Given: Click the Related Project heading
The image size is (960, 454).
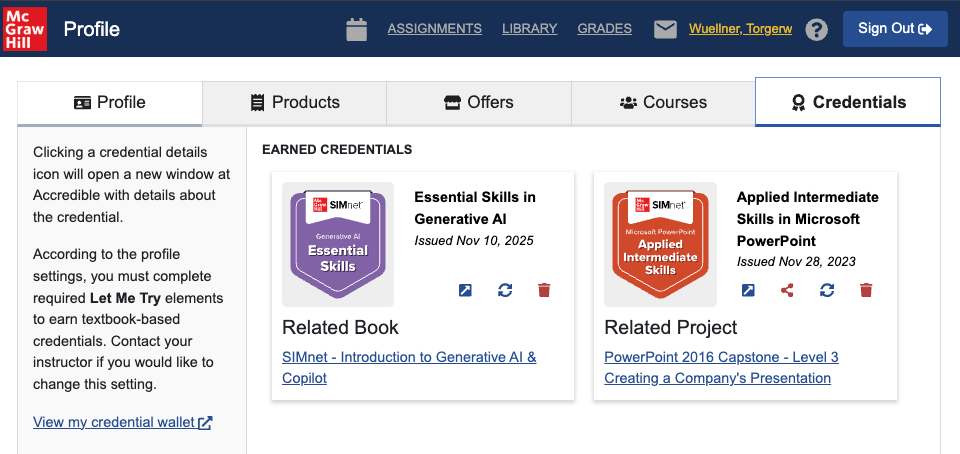Looking at the screenshot, I should tap(671, 327).
